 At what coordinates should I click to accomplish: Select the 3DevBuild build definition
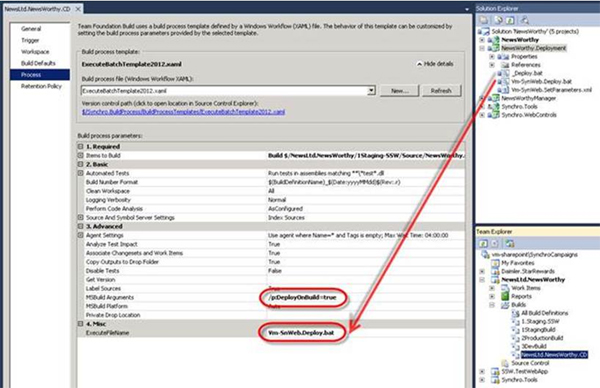533,346
